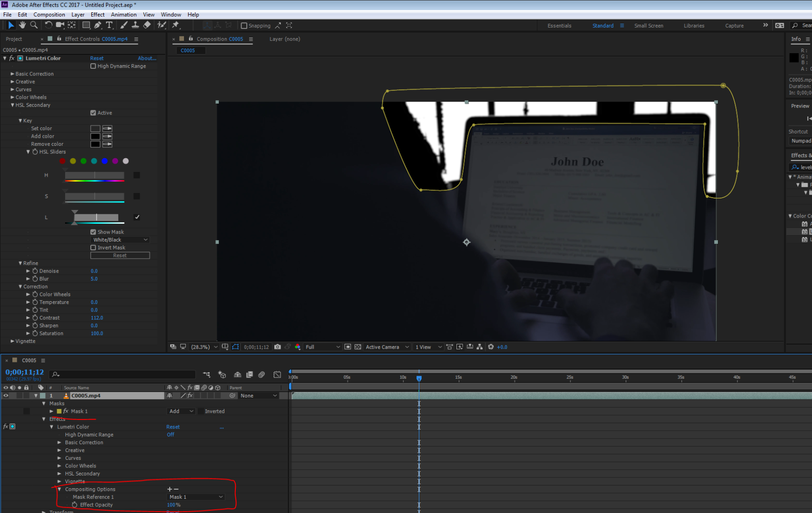Toggle the Mask 1 Inverted checkbox
Screen dimensions: 812x513
point(201,411)
